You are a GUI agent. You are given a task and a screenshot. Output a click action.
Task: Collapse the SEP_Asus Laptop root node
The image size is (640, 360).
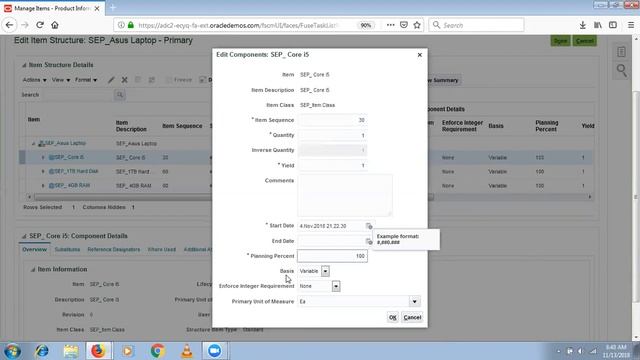coord(34,144)
